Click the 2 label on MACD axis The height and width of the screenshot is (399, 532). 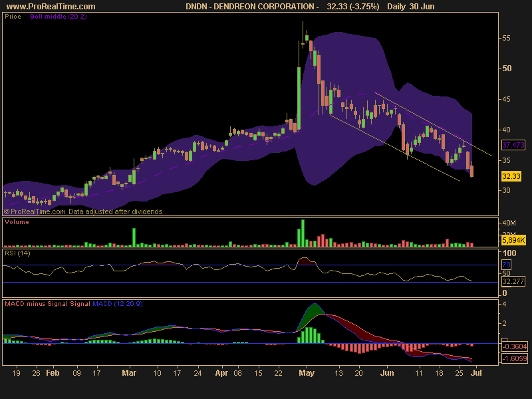504,323
